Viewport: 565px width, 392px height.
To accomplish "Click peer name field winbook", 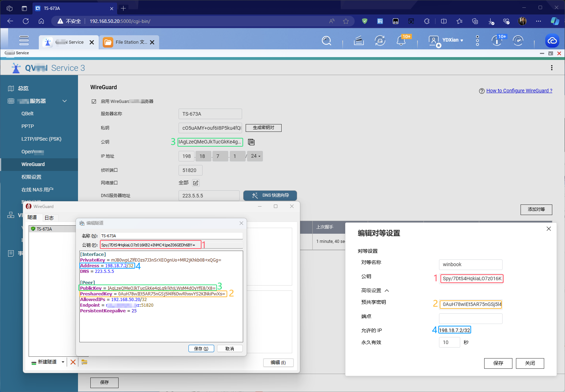I will 471,265.
